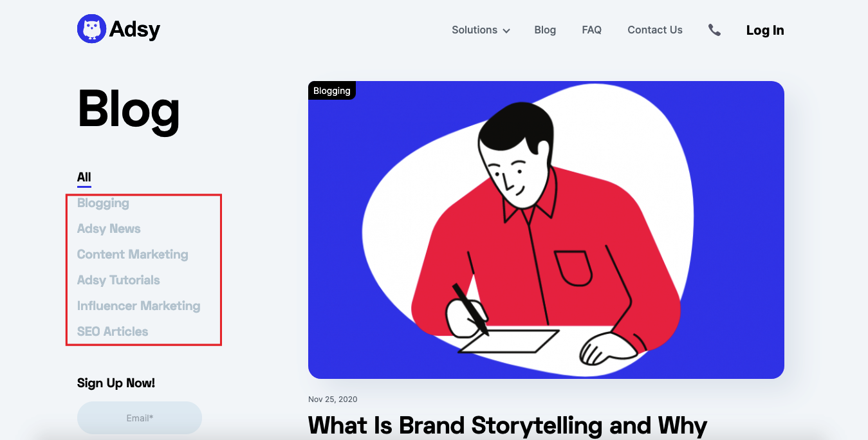Open the featured article illustration thumbnail
868x440 pixels.
(x=546, y=230)
